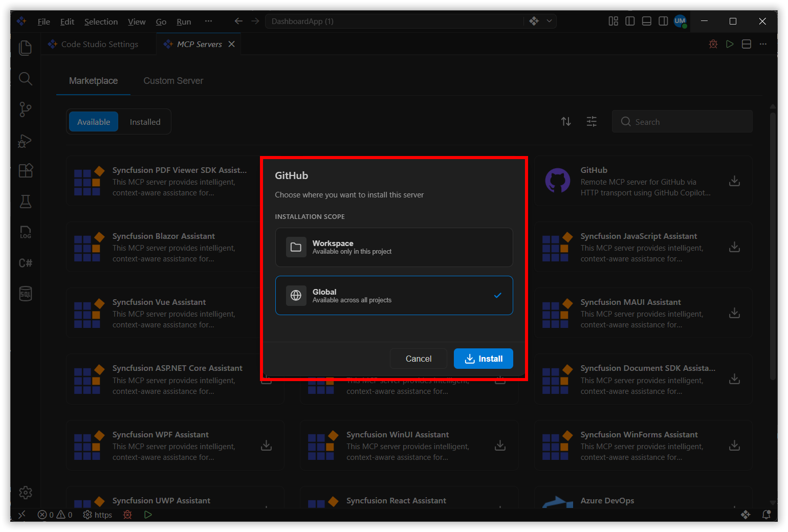The image size is (788, 532).
Task: Download the Syncfusion WinUI Assistant server
Action: (500, 446)
